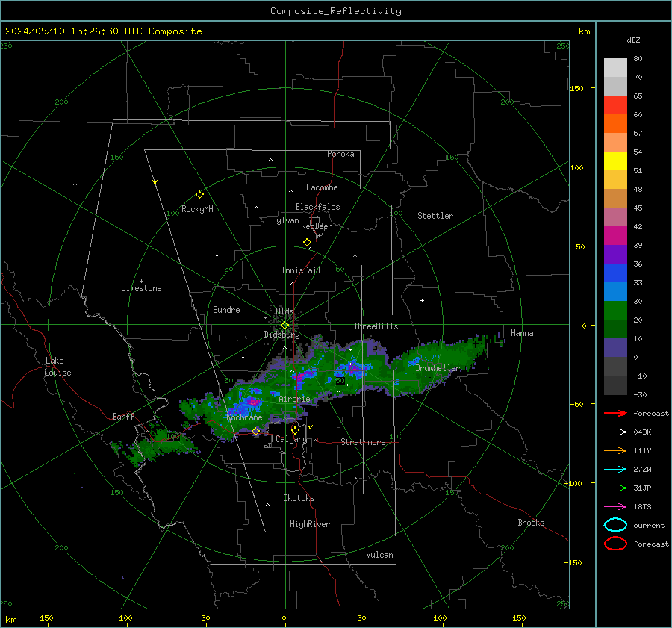This screenshot has height=628, width=672.
Task: Click the Strathmore town label
Action: tap(363, 442)
